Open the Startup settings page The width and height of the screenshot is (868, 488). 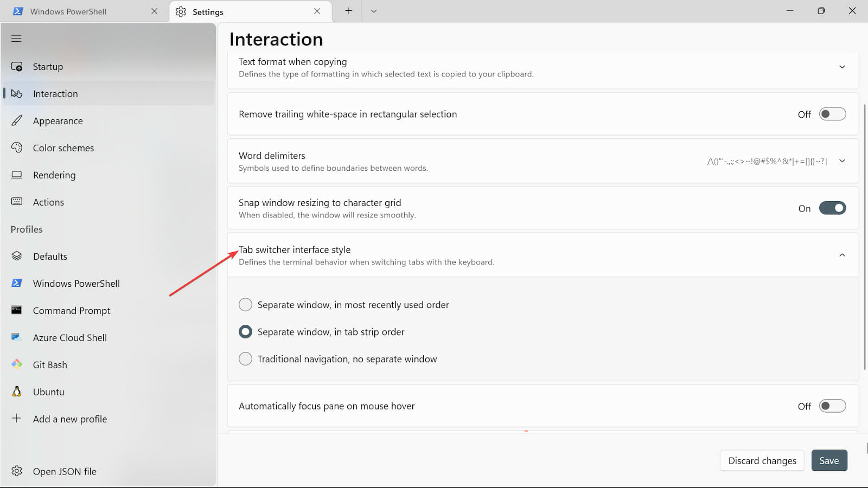click(108, 67)
